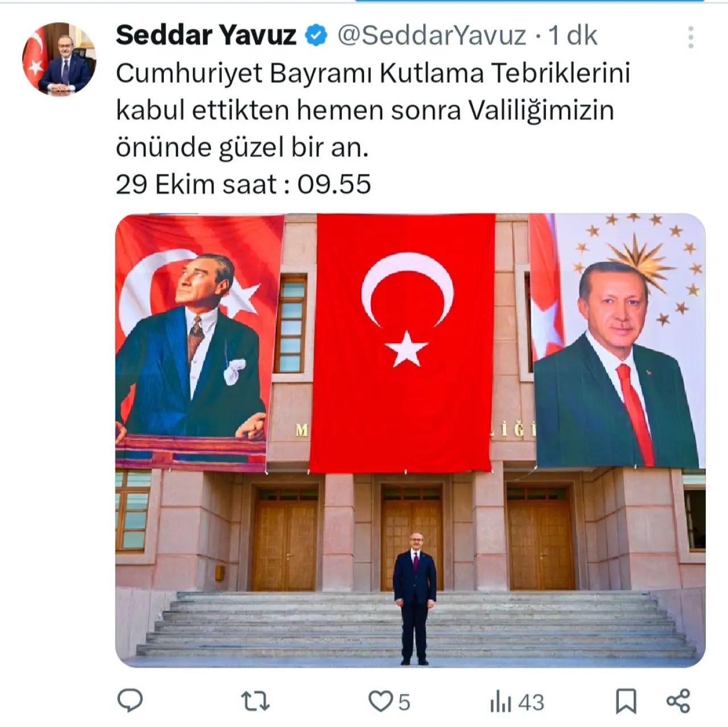The height and width of the screenshot is (727, 728).
Task: Select the "29 Ekim saat : 09.55" line
Action: click(243, 184)
